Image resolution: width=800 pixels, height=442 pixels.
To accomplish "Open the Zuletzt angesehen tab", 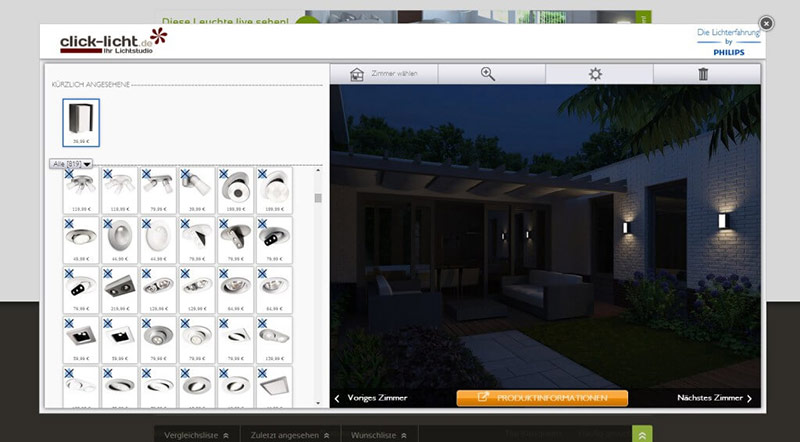I will point(290,436).
